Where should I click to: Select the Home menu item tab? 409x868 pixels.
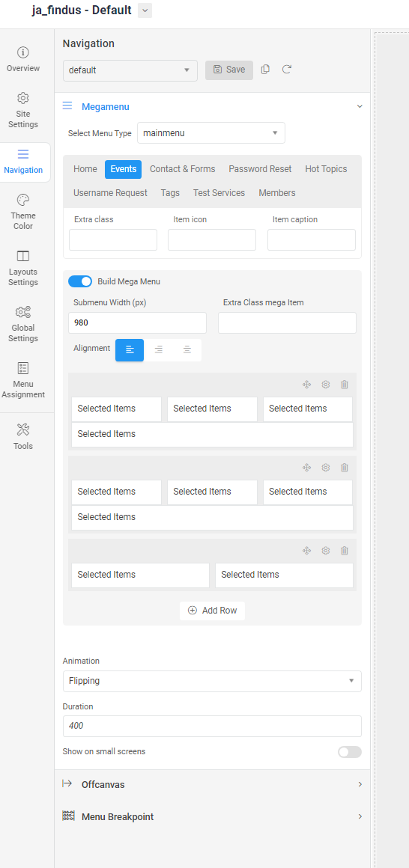pyautogui.click(x=85, y=169)
